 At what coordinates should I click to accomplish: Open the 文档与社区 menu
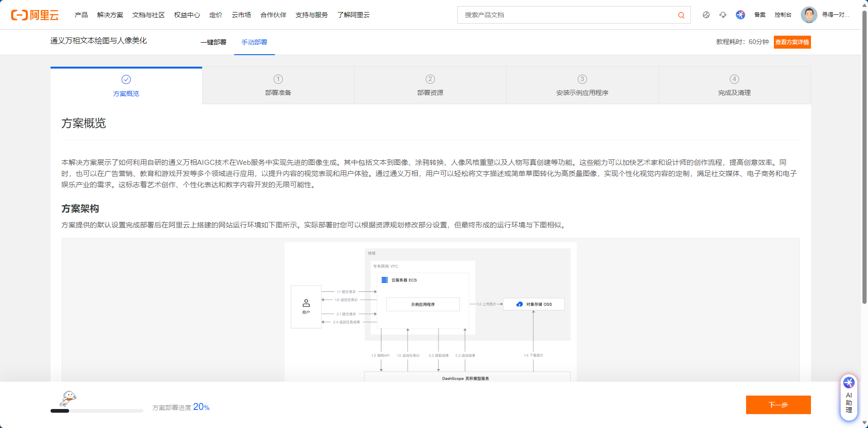148,15
